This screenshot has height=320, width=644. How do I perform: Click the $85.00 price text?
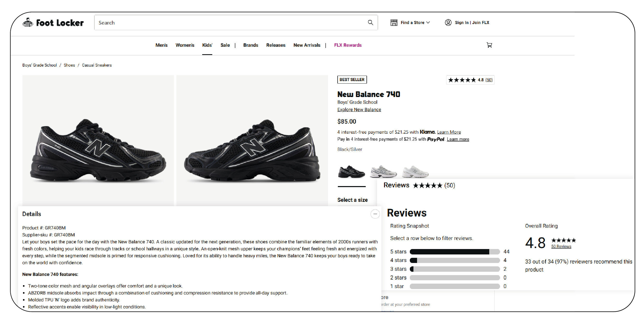point(347,122)
